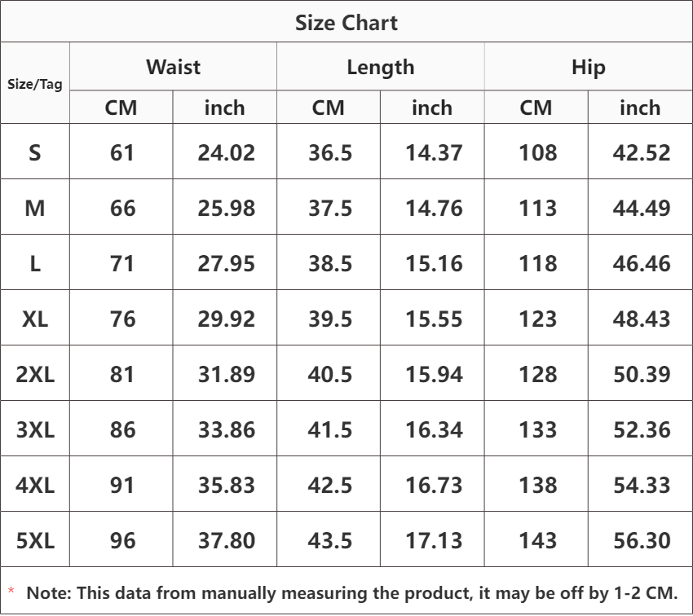Select the hip inch value 56.30

pyautogui.click(x=642, y=540)
